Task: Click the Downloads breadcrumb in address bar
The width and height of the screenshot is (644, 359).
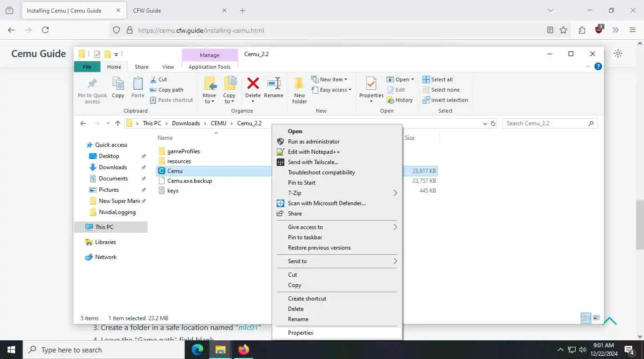Action: (x=186, y=123)
